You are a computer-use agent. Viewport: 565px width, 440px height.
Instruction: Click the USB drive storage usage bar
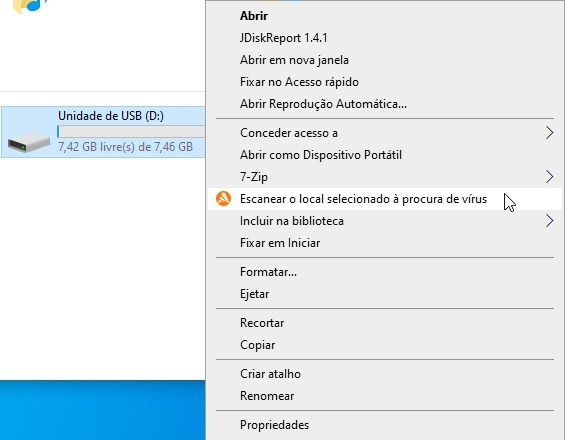pos(131,132)
